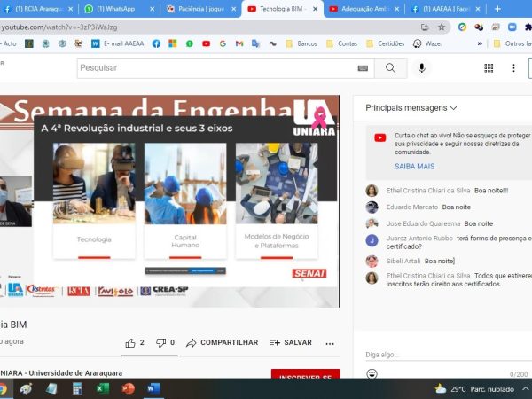
Task: Click Juarez Antonio Rubbo avatar in chat
Action: click(372, 240)
